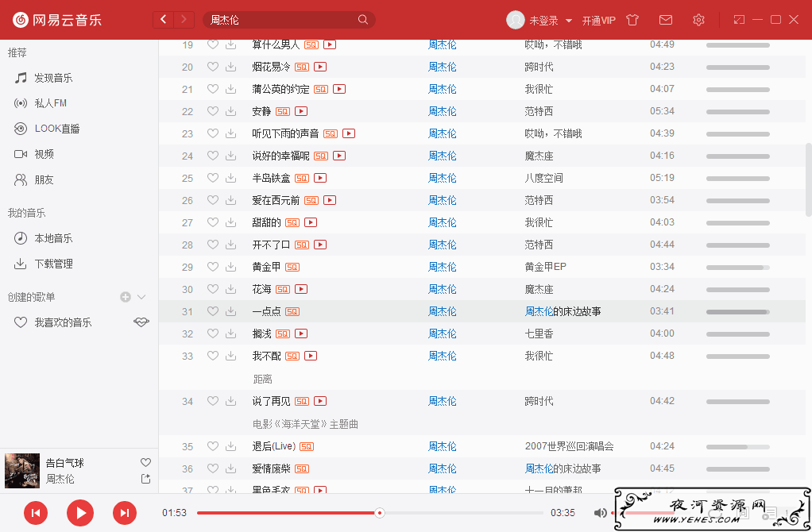Click the 未登录 user avatar

pyautogui.click(x=516, y=20)
